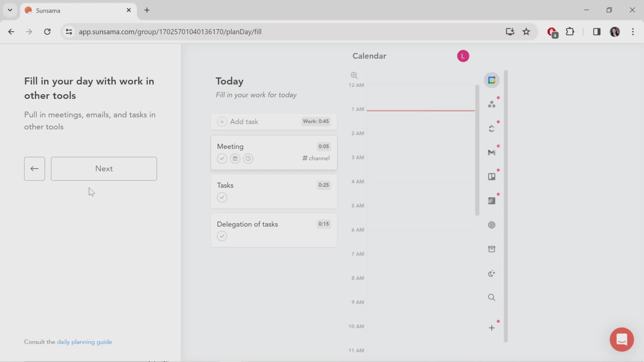Viewport: 644px width, 362px height.
Task: Open the moon sparkle backlog icon
Action: pyautogui.click(x=492, y=273)
